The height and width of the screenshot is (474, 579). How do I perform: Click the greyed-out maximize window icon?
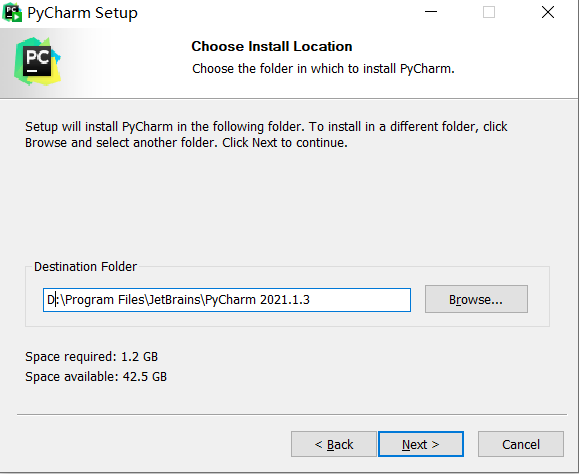489,12
